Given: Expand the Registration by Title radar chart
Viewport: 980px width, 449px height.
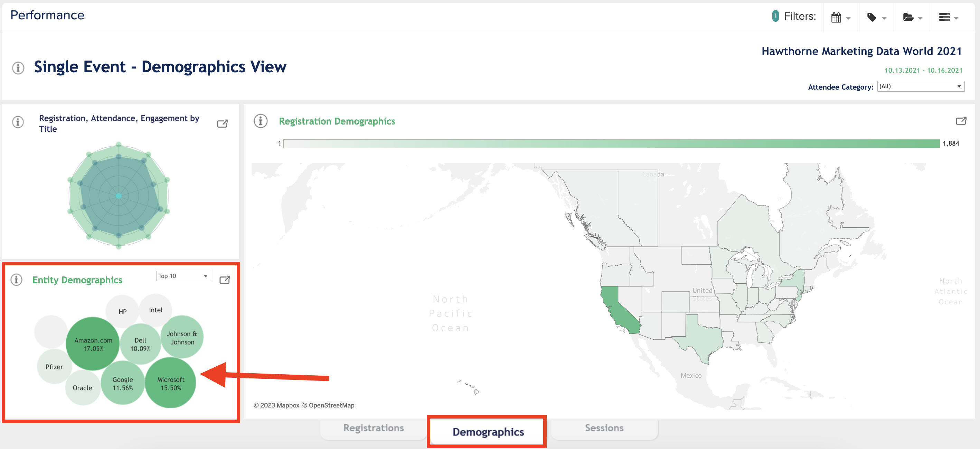Looking at the screenshot, I should tap(222, 123).
